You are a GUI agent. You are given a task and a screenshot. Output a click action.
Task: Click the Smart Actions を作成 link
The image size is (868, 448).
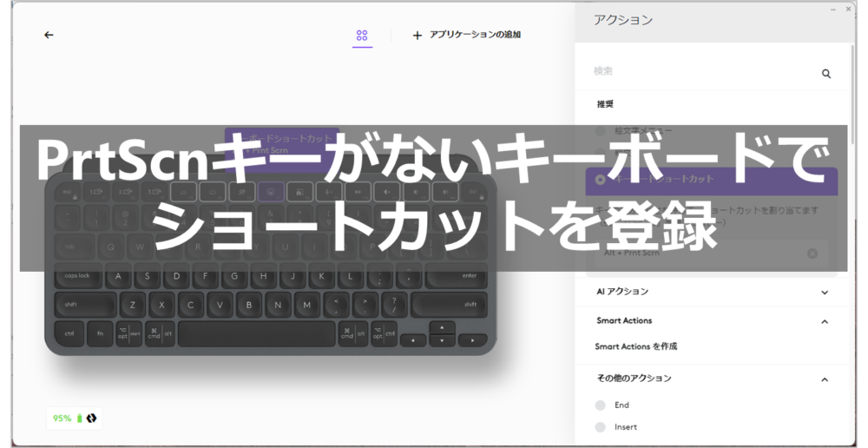point(636,346)
